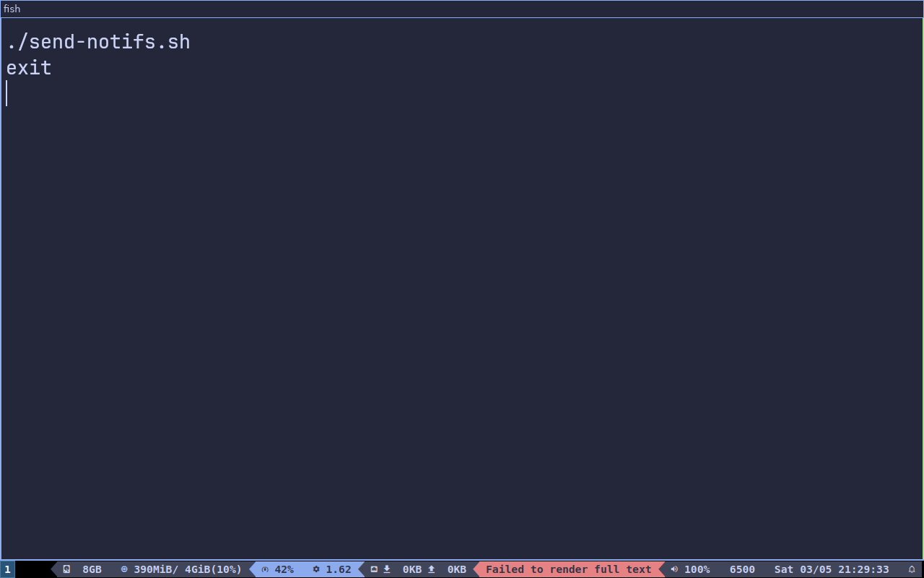The height and width of the screenshot is (578, 924).
Task: Click the CPU gauge icon before 42%
Action: point(265,569)
